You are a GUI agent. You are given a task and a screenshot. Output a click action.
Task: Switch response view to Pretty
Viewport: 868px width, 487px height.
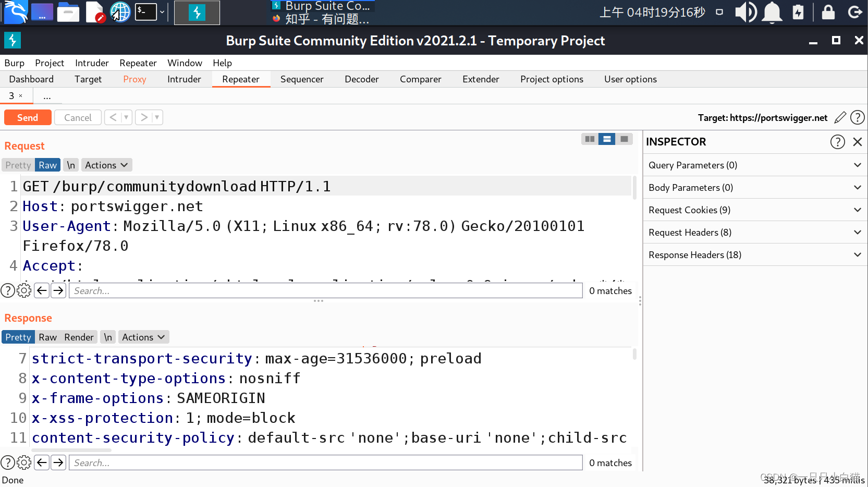pos(18,337)
